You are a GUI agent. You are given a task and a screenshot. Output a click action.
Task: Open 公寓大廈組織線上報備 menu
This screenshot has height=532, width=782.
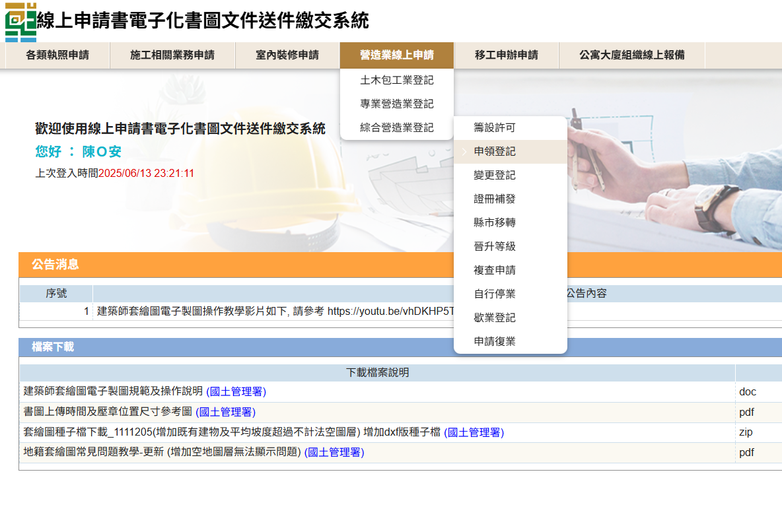point(631,55)
